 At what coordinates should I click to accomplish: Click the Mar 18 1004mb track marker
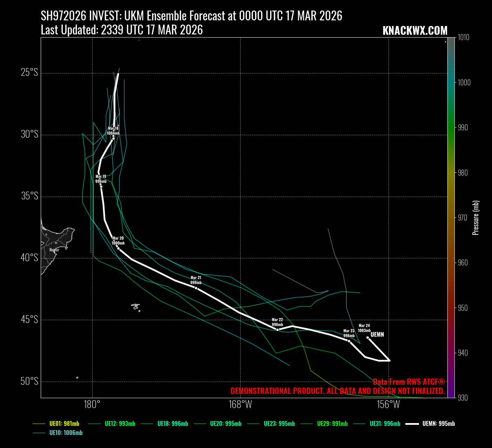113,138
